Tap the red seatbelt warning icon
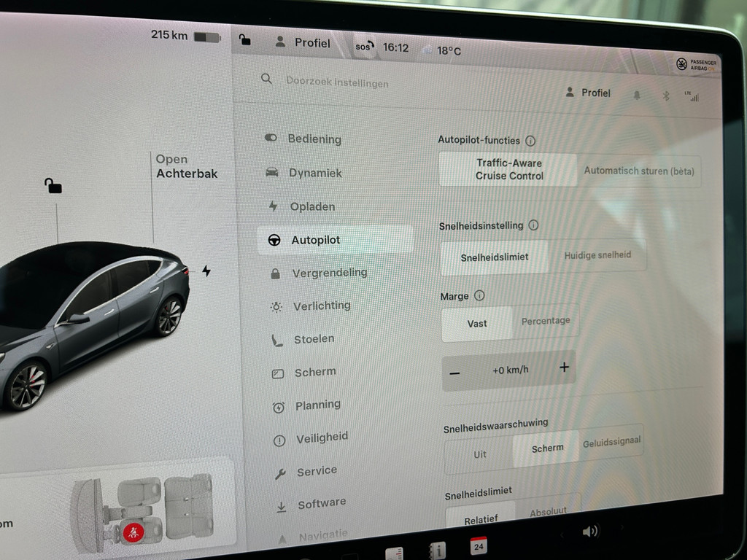The image size is (747, 560). (133, 532)
